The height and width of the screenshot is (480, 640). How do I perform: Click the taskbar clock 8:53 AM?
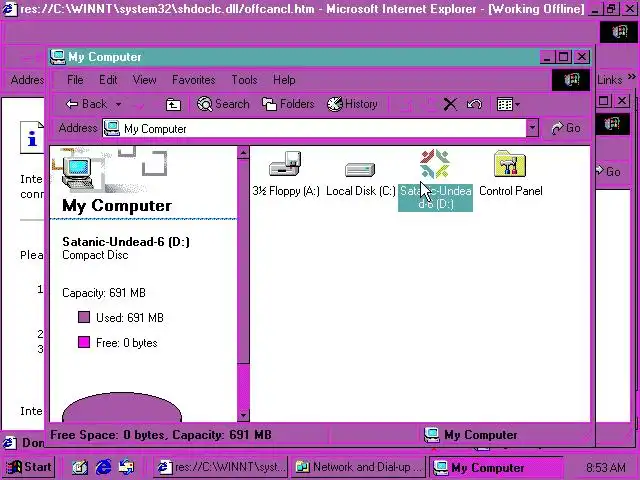tap(605, 467)
